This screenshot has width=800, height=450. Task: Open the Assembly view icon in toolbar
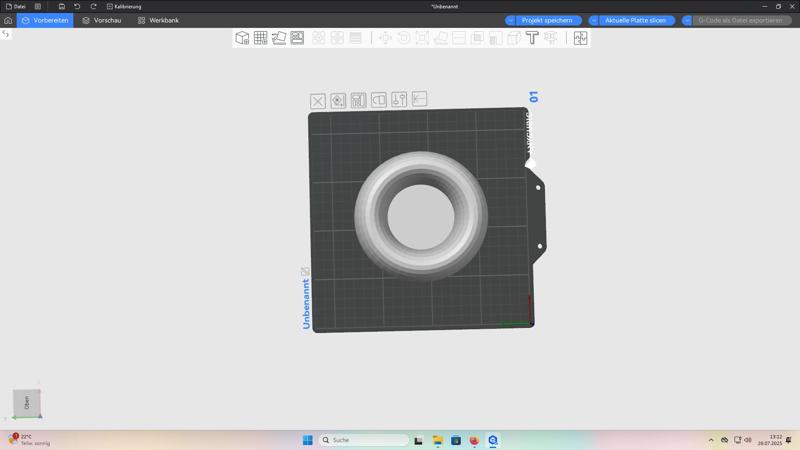click(580, 38)
